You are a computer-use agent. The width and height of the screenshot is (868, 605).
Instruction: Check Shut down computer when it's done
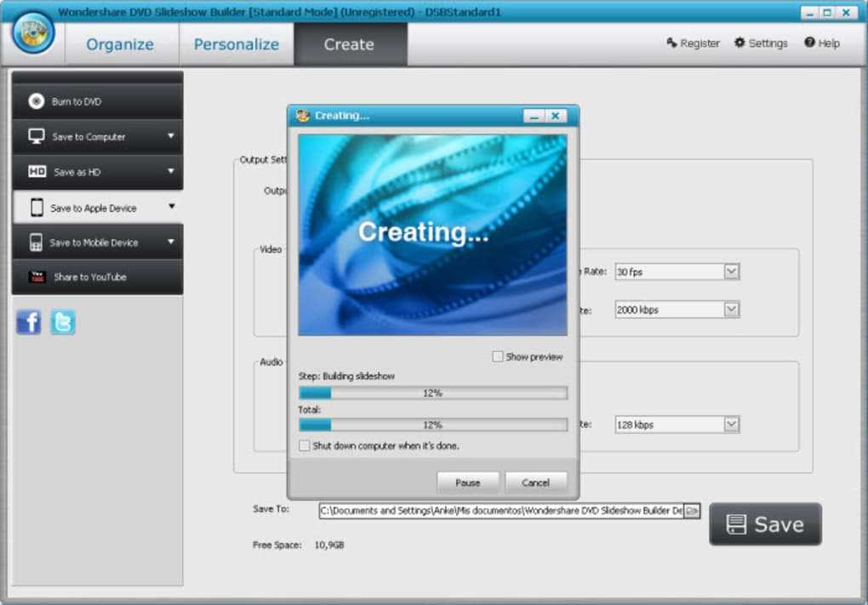click(x=305, y=446)
